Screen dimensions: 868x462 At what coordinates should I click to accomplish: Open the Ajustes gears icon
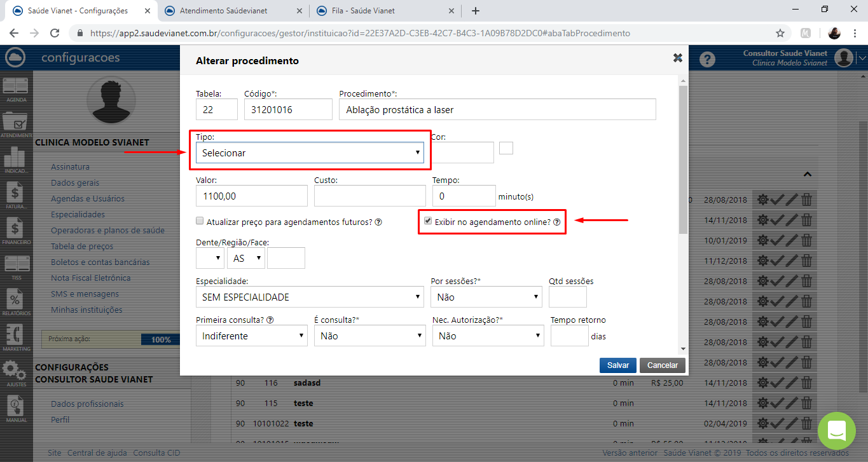coord(16,374)
